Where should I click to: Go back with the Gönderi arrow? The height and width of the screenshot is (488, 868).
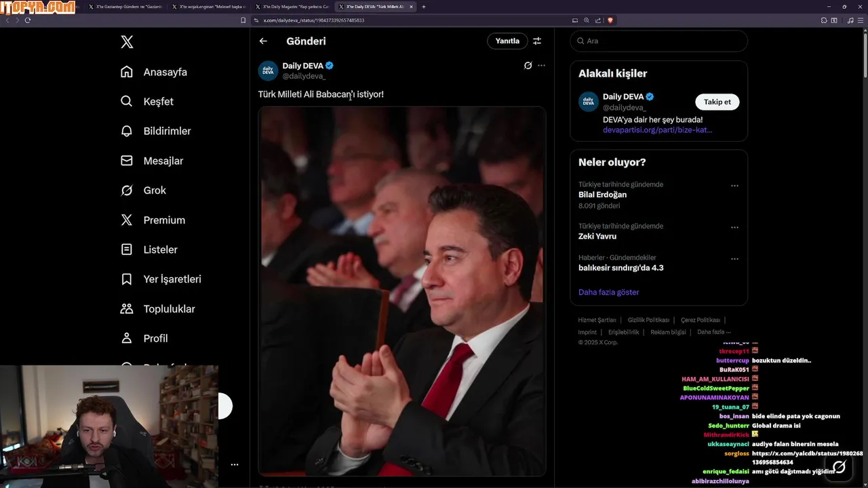pos(263,41)
